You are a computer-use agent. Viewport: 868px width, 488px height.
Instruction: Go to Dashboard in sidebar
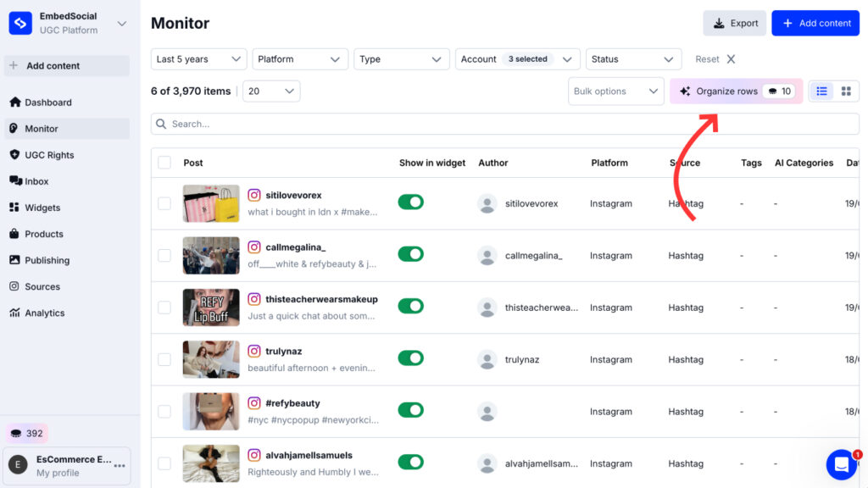(66, 103)
